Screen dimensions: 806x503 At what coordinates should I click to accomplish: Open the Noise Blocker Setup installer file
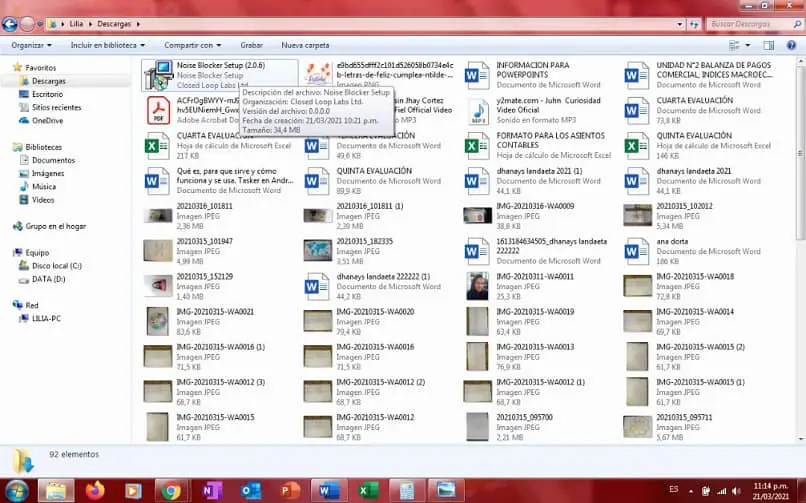(157, 75)
